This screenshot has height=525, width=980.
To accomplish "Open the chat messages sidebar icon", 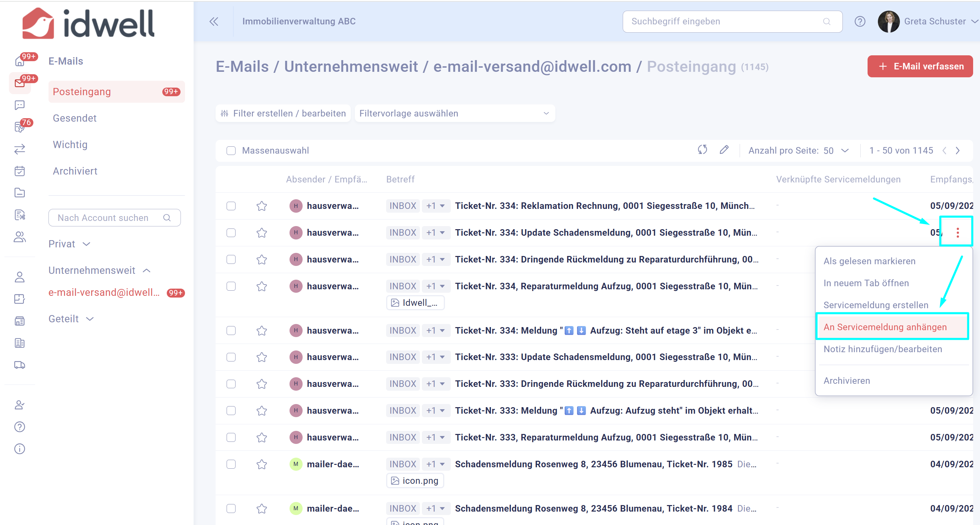I will point(20,105).
